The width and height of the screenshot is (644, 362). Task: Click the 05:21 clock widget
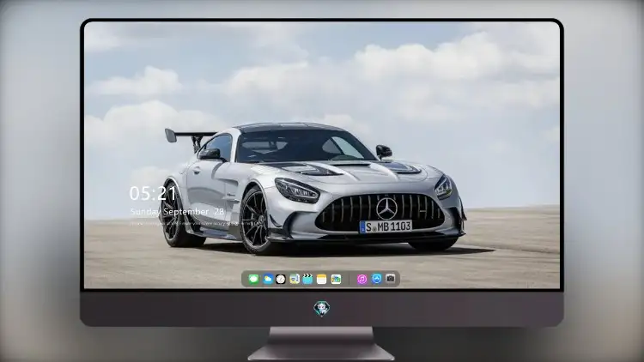click(x=153, y=193)
